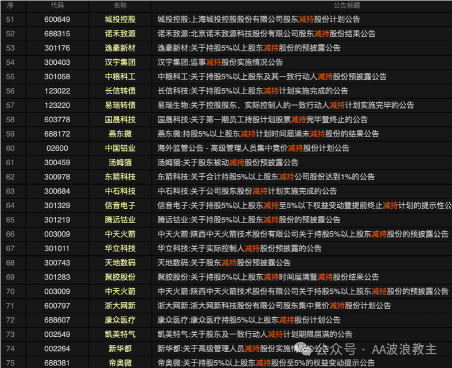Open 浙大网新 announcement title
The height and width of the screenshot is (368, 452).
(274, 306)
